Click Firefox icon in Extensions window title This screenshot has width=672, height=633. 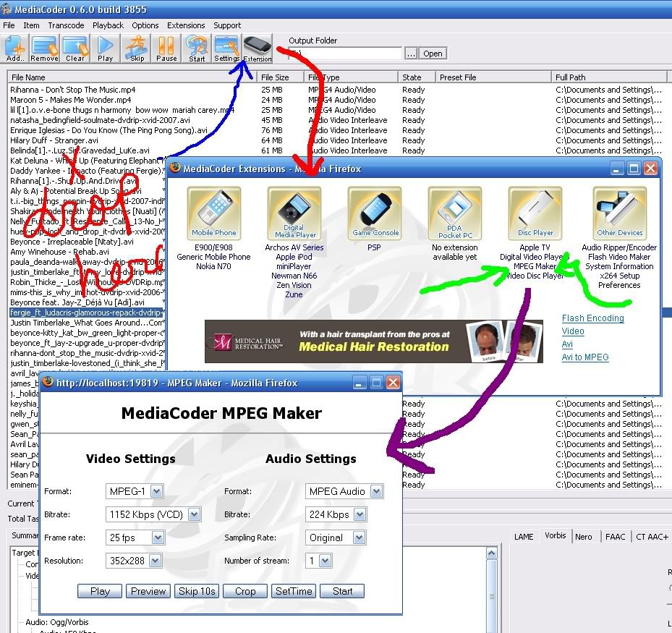175,168
